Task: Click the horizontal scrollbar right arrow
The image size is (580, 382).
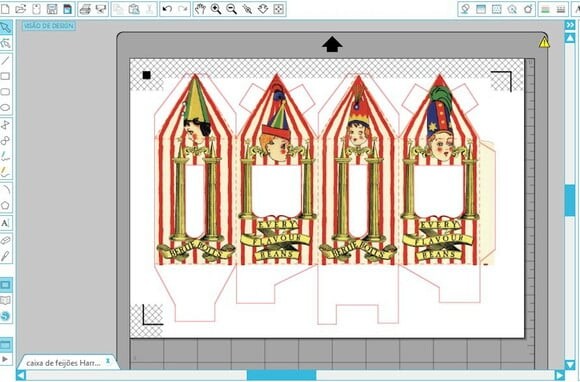Action: click(560, 376)
